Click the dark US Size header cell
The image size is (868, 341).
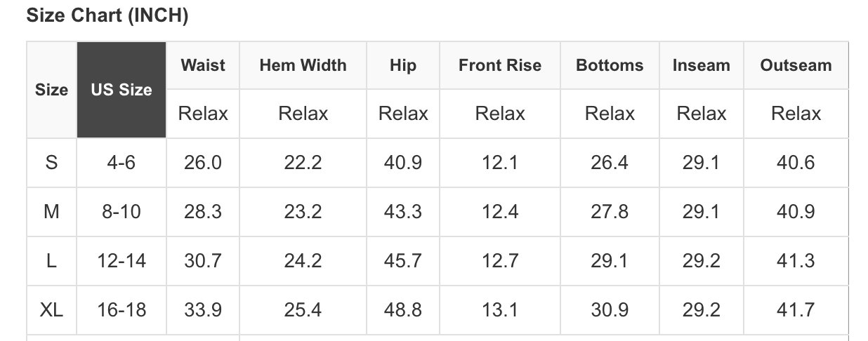point(121,90)
